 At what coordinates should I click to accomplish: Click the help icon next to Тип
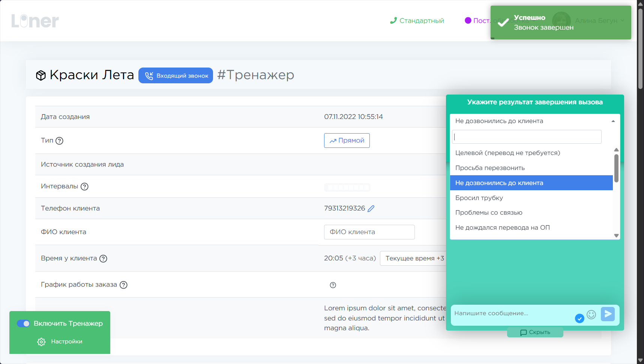click(59, 141)
